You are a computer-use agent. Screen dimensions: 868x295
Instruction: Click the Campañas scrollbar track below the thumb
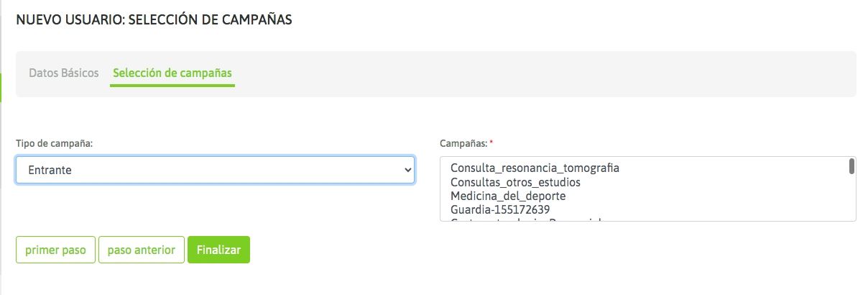851,198
